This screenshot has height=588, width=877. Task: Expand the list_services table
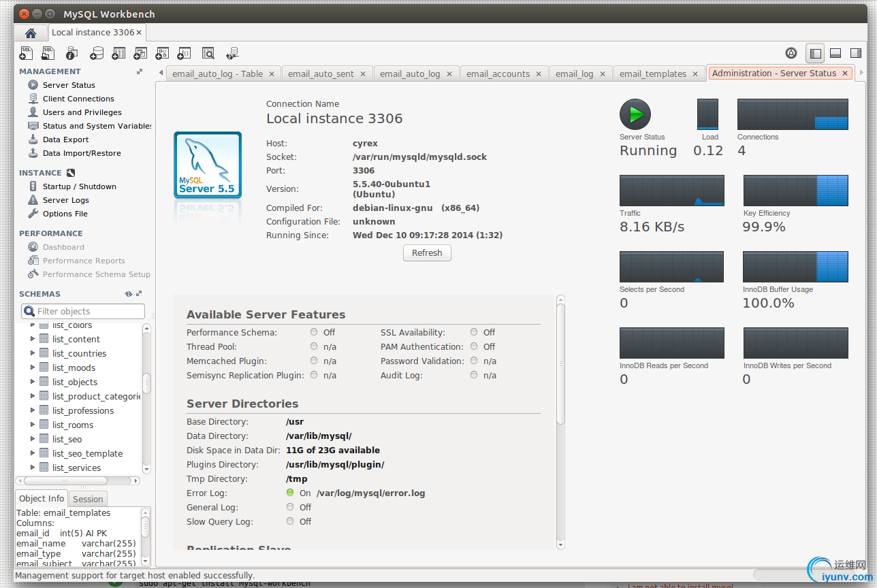click(x=32, y=468)
